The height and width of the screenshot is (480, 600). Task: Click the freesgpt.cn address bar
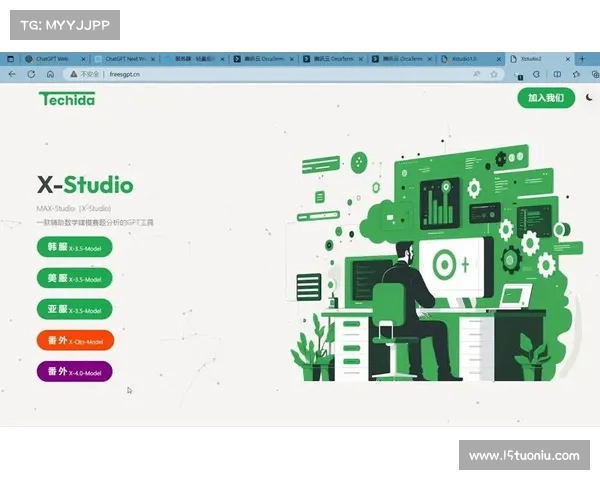tap(285, 74)
